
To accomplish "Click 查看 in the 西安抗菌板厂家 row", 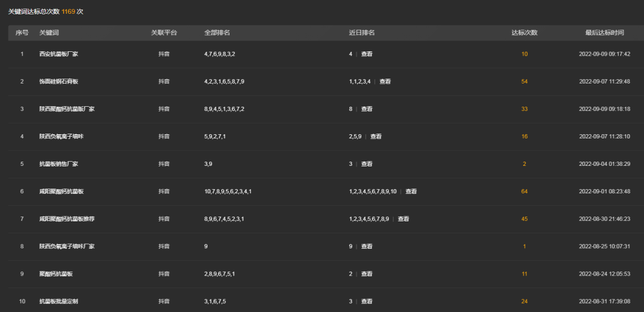I will click(367, 54).
